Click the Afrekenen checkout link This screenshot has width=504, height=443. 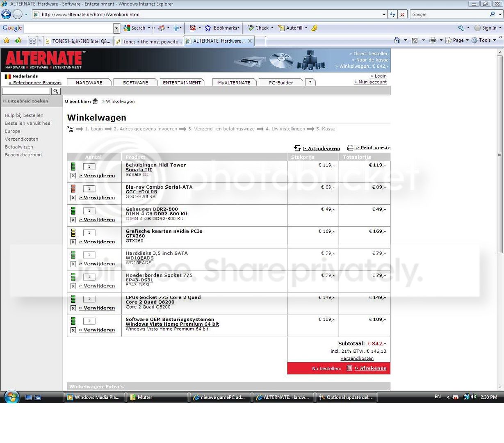(371, 368)
